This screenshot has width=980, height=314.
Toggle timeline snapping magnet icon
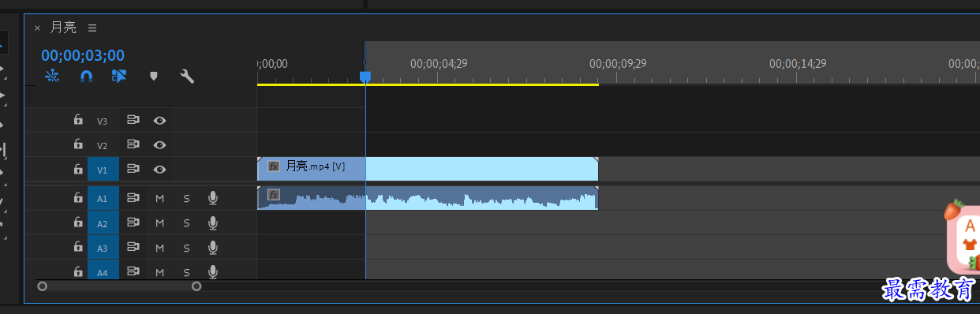point(87,77)
